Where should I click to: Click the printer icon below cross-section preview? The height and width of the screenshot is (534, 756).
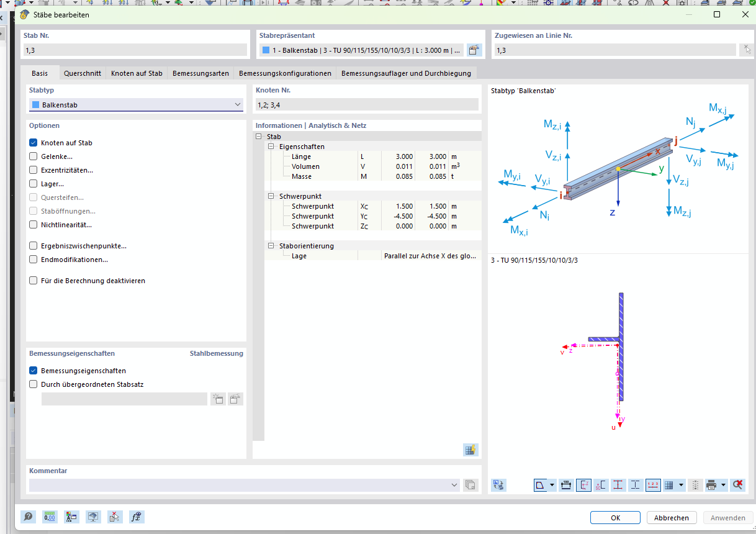(712, 485)
